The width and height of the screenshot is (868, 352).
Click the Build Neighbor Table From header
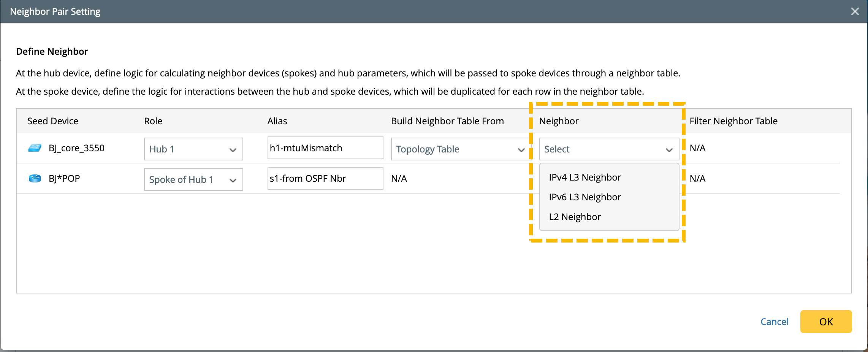(x=447, y=121)
